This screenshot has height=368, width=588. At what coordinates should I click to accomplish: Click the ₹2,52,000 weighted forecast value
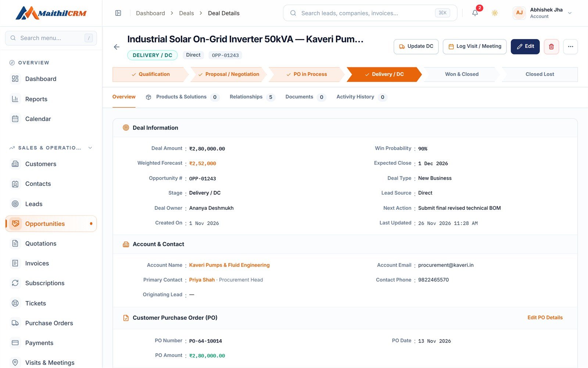click(202, 164)
